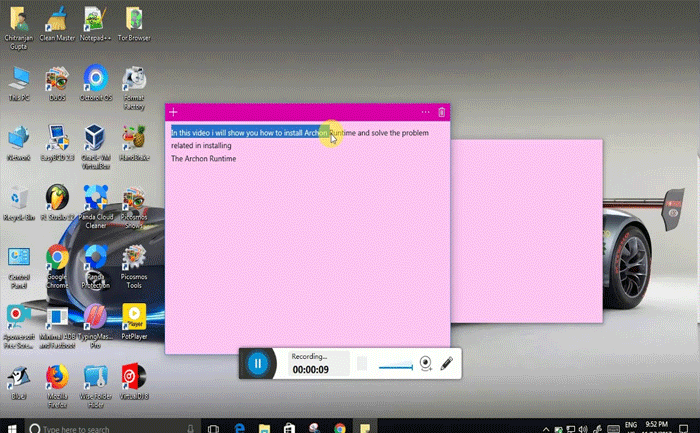Open Microsoft Store from taskbar
Viewport: 700px width, 433px height.
(x=289, y=428)
